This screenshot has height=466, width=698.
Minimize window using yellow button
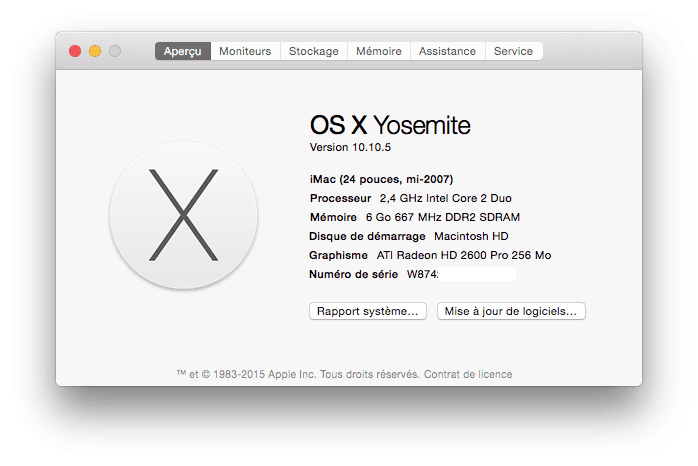point(95,51)
